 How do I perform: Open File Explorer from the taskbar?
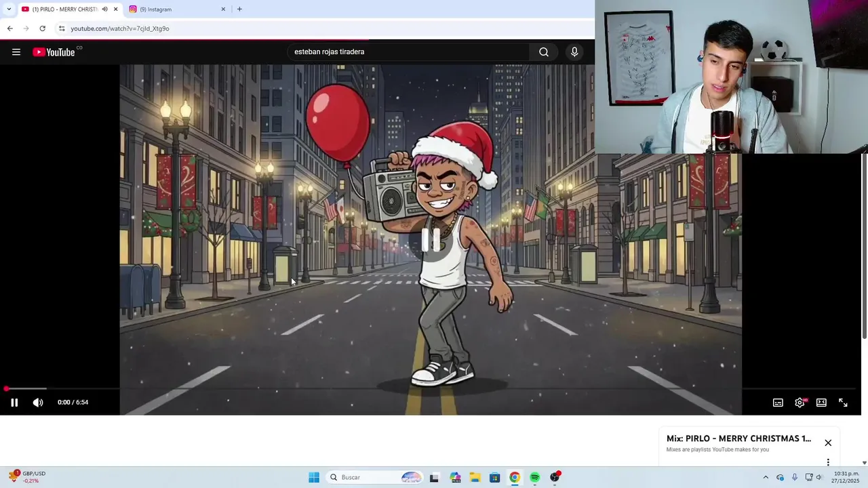[x=475, y=478]
